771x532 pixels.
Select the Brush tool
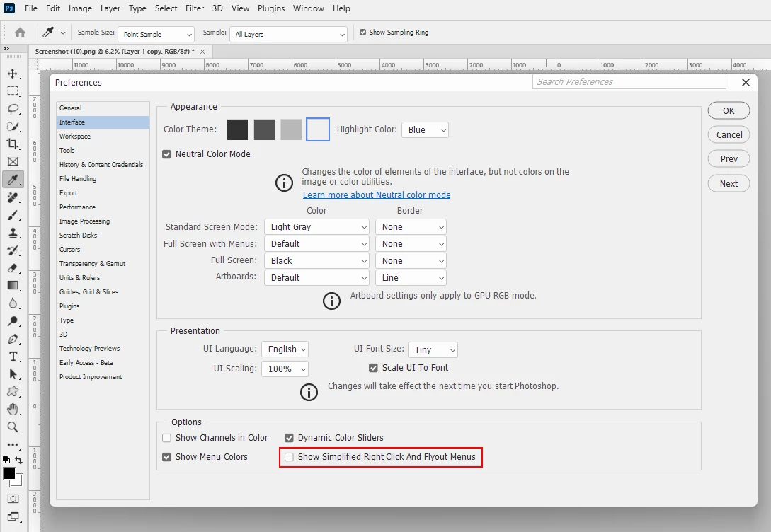click(x=13, y=215)
